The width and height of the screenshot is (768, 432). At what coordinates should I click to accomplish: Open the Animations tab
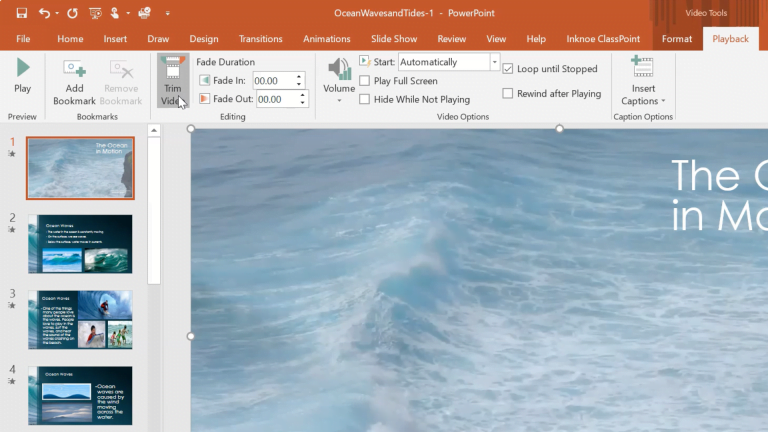pos(327,39)
